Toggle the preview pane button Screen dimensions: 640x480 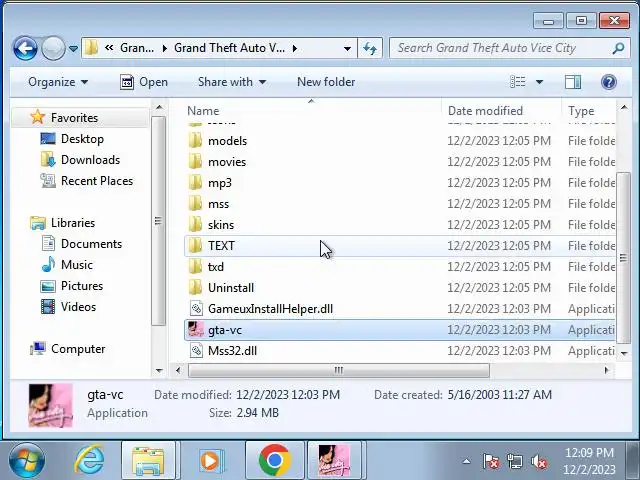click(573, 82)
